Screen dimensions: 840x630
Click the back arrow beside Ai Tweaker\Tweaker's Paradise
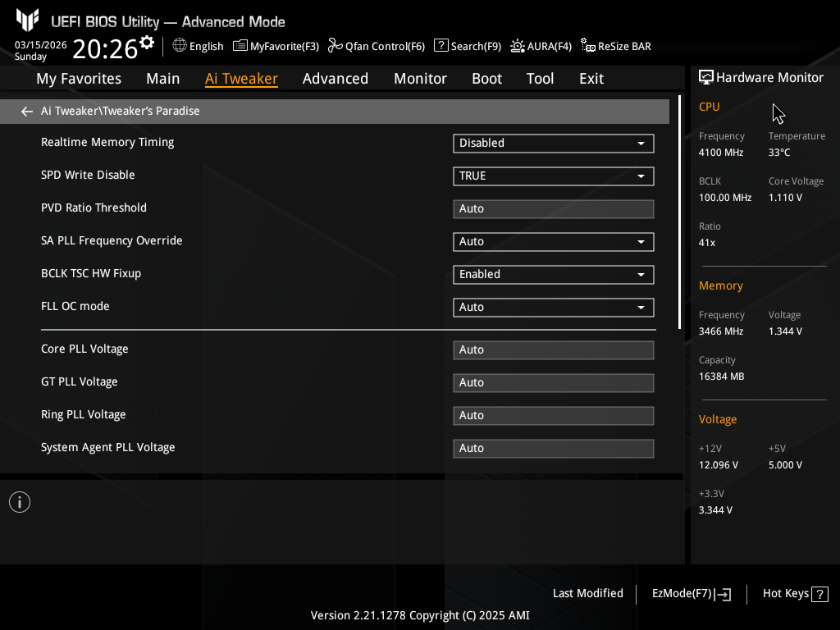coord(26,112)
